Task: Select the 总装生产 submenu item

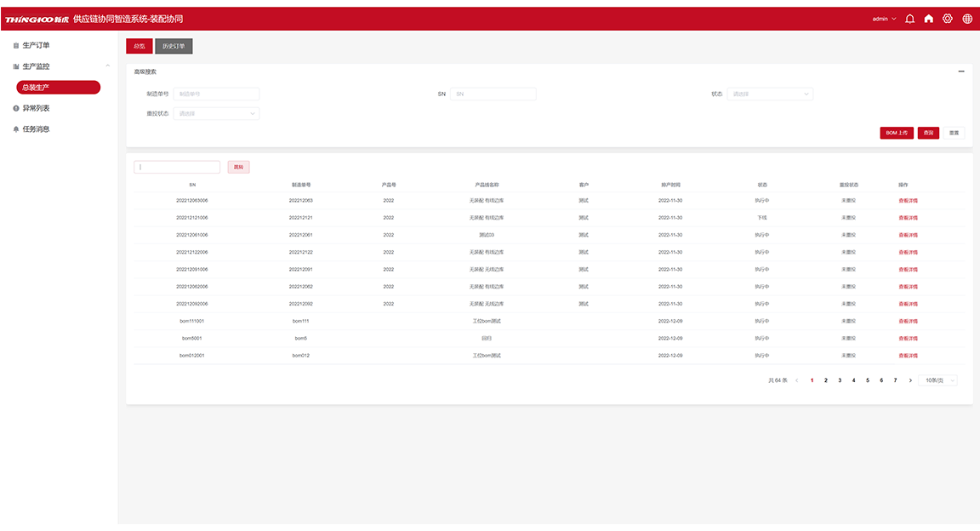Action: (58, 87)
